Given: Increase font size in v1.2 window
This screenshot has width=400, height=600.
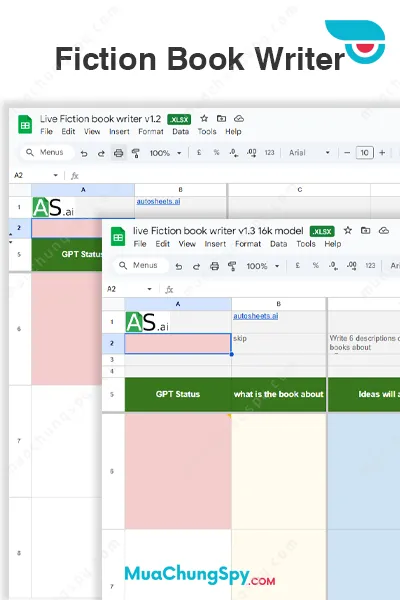Looking at the screenshot, I should pyautogui.click(x=382, y=153).
